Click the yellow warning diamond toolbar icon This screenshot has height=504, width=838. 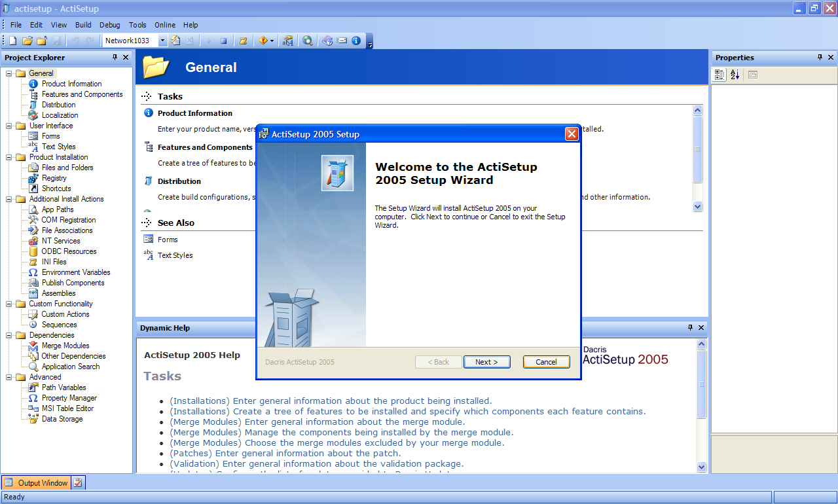[x=263, y=41]
